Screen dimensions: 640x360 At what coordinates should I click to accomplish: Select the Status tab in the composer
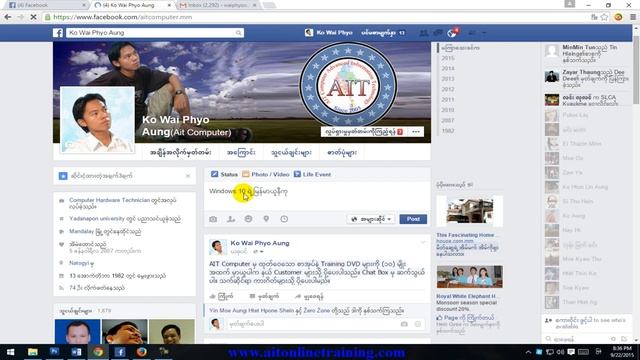click(x=224, y=174)
